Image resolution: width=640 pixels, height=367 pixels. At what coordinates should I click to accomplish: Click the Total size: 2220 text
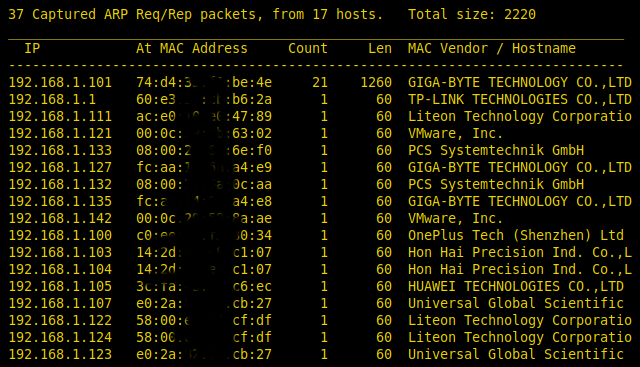[472, 15]
